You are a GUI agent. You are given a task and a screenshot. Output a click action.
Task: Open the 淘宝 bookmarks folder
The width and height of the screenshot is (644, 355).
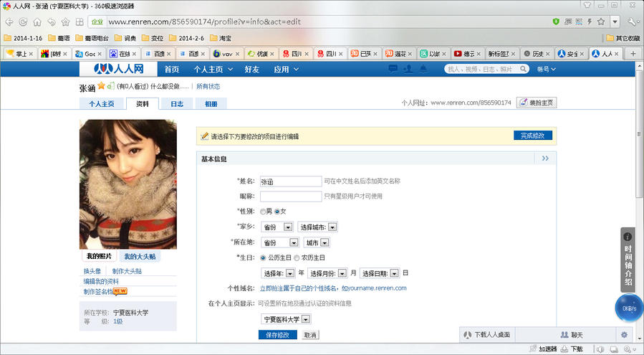point(221,38)
